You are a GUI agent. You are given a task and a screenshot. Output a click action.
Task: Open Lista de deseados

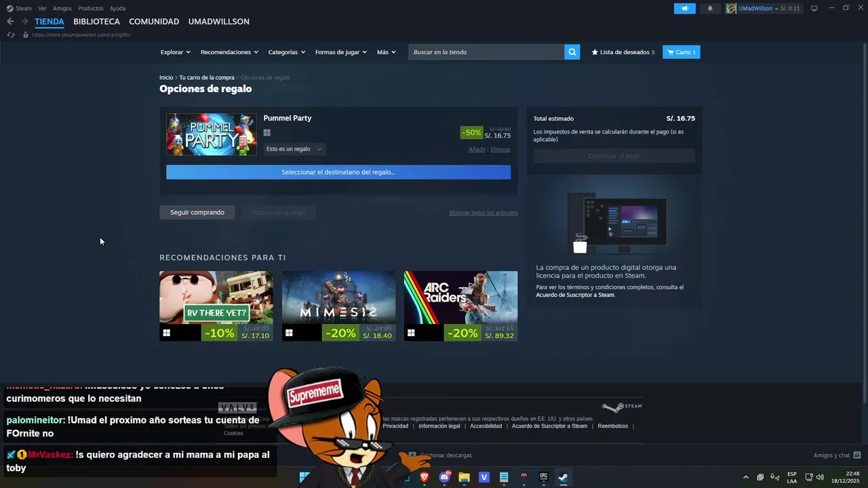[623, 52]
